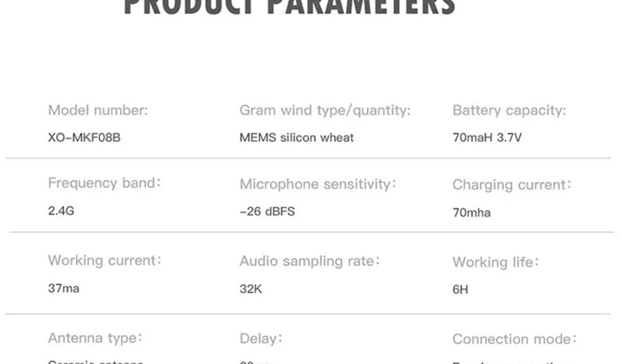The height and width of the screenshot is (364, 622).
Task: Click the "Working current:" label
Action: 104,260
